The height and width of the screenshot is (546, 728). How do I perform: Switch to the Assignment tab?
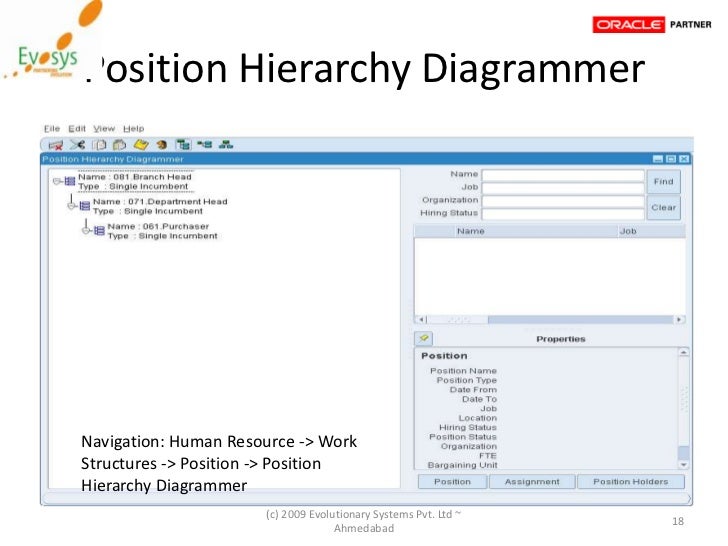[532, 482]
